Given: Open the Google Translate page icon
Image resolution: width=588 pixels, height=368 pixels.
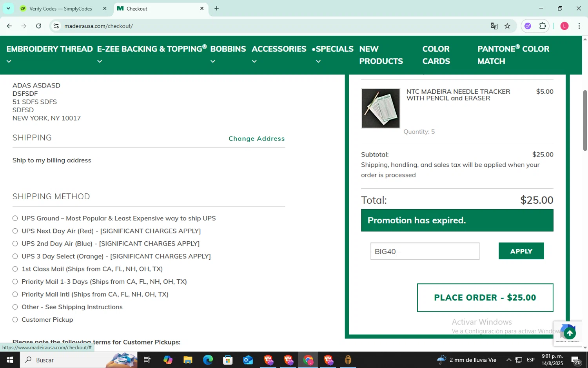Looking at the screenshot, I should click(494, 26).
